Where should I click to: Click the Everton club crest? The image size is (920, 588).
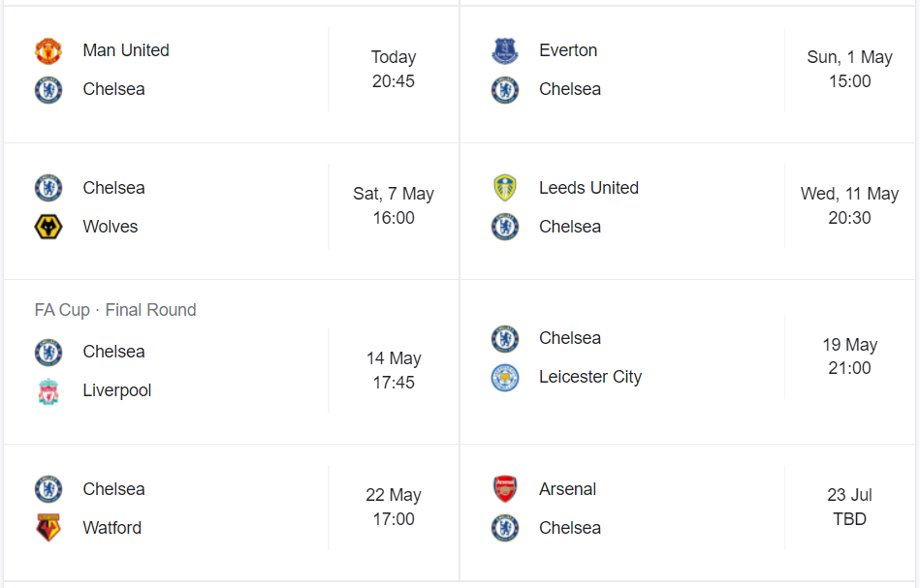pos(505,51)
